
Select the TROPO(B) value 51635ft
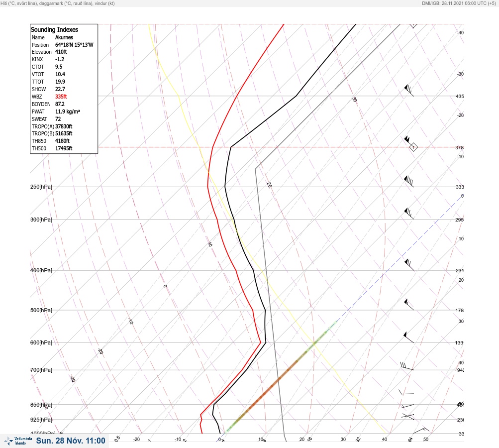(x=64, y=133)
